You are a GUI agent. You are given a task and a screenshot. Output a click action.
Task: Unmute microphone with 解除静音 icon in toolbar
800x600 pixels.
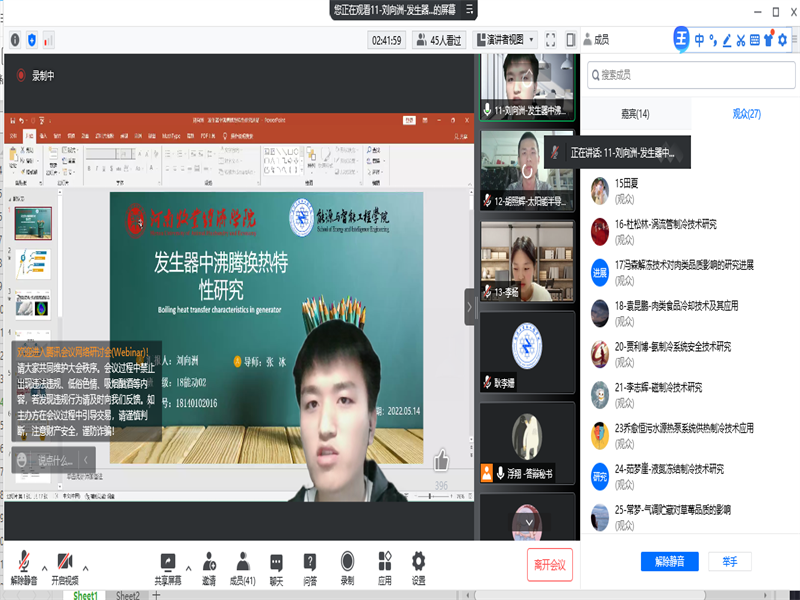24,562
